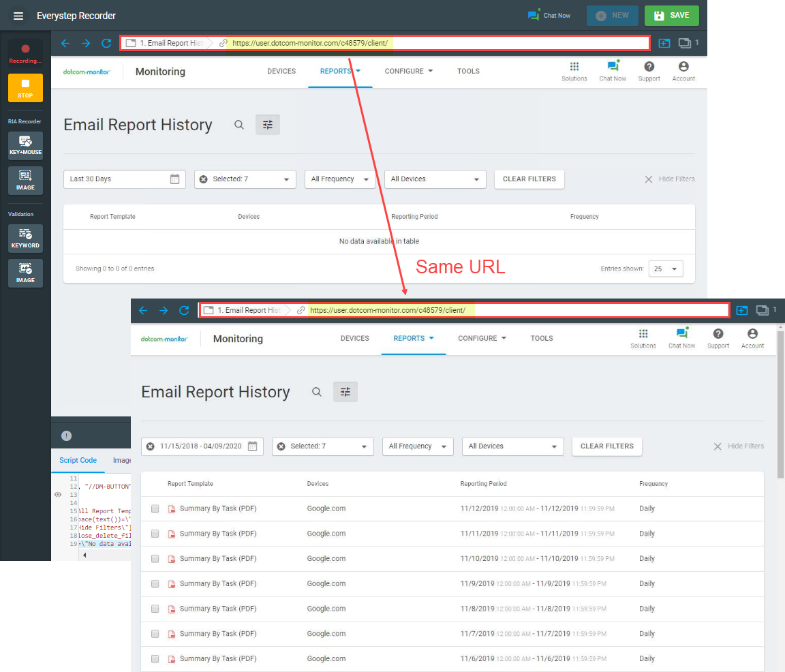Viewport: 785px width, 672px height.
Task: Open Chat Now in the Everystep header
Action: [549, 16]
